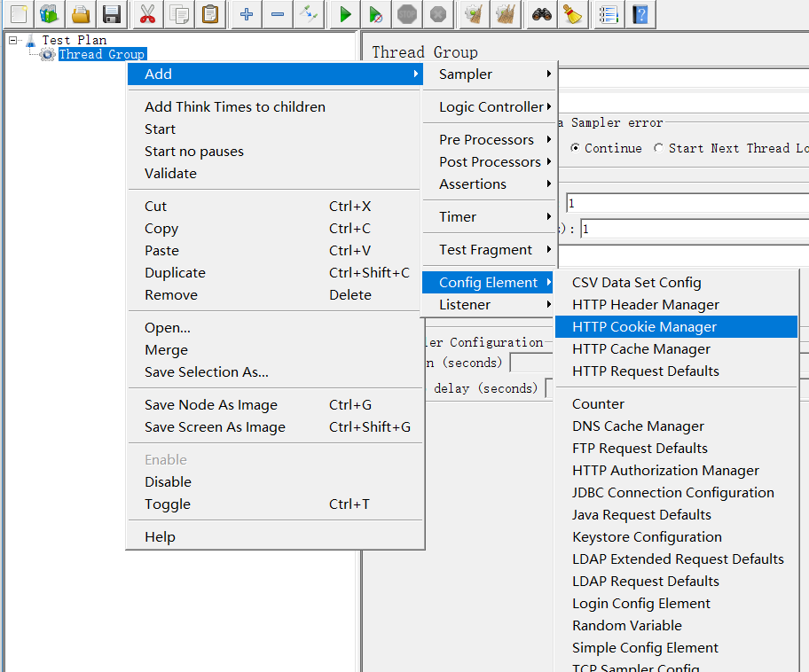Image resolution: width=809 pixels, height=672 pixels.
Task: Click the blue question mark Help icon
Action: tap(640, 14)
